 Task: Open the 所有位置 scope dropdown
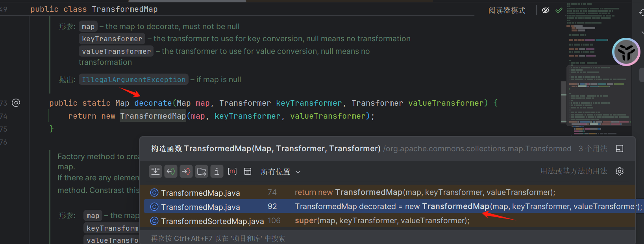[x=280, y=172]
